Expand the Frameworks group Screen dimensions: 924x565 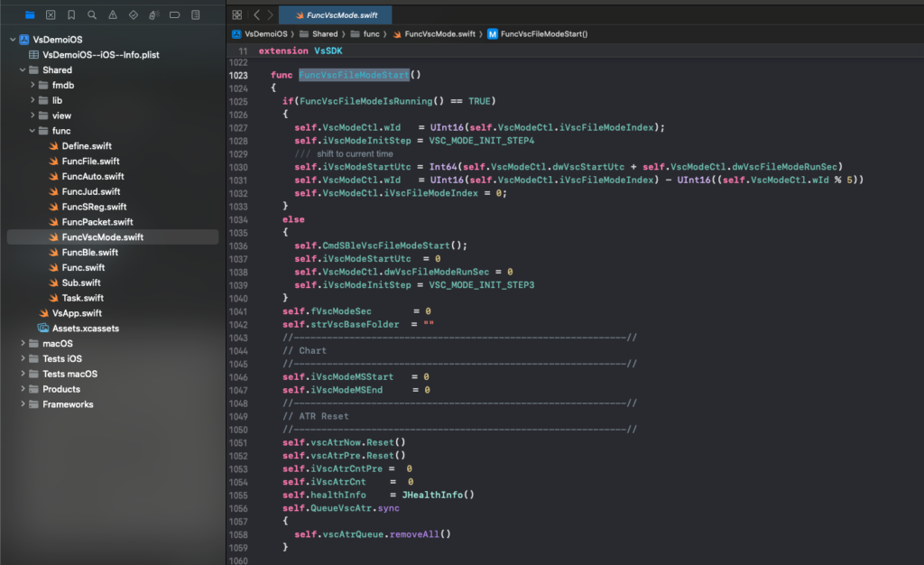click(x=23, y=404)
